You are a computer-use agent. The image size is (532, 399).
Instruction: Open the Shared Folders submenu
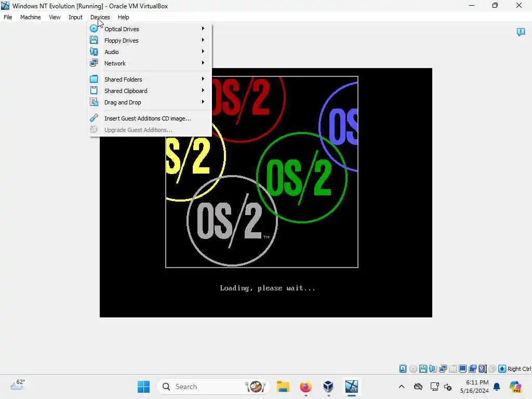pos(150,79)
